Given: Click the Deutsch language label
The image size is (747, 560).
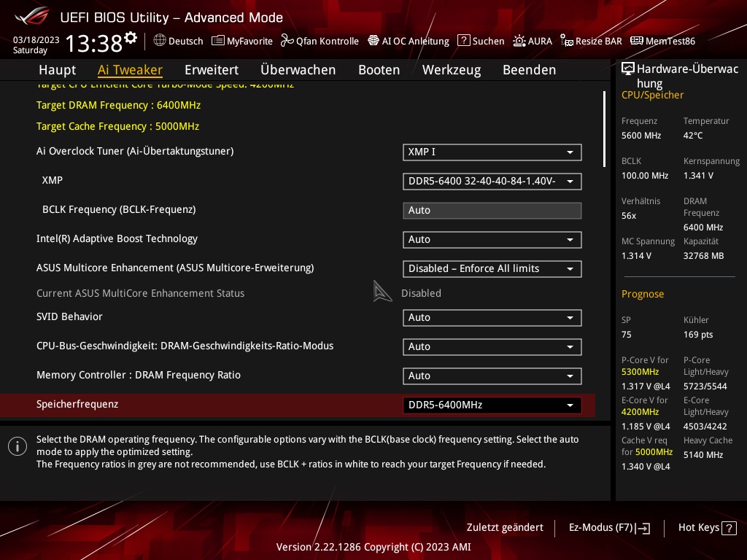Looking at the screenshot, I should point(186,41).
